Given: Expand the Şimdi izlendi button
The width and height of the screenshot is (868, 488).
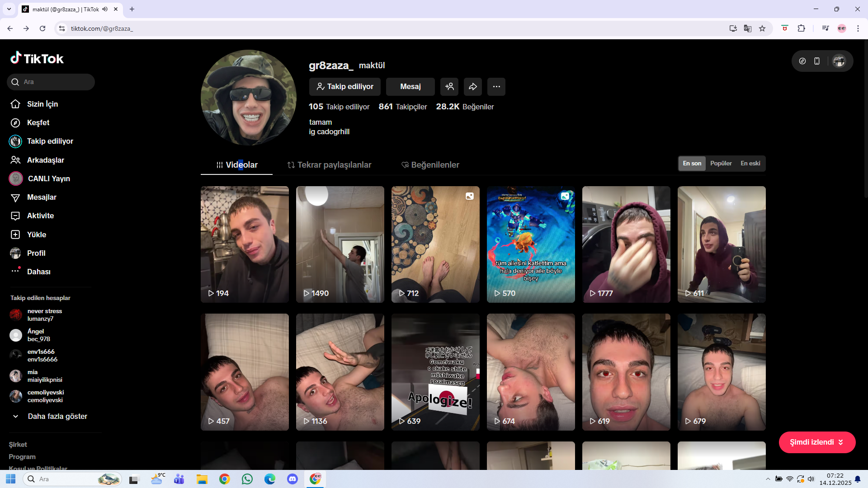Looking at the screenshot, I should 816,442.
